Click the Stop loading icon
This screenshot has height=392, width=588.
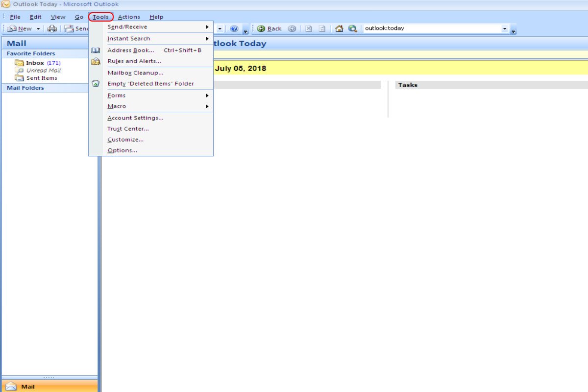coord(309,29)
